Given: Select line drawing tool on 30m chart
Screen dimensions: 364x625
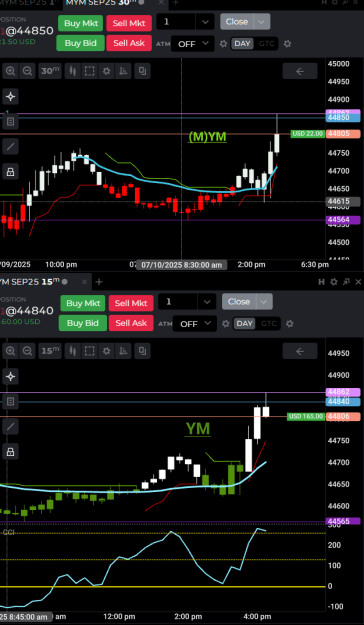Looking at the screenshot, I should pos(10,147).
